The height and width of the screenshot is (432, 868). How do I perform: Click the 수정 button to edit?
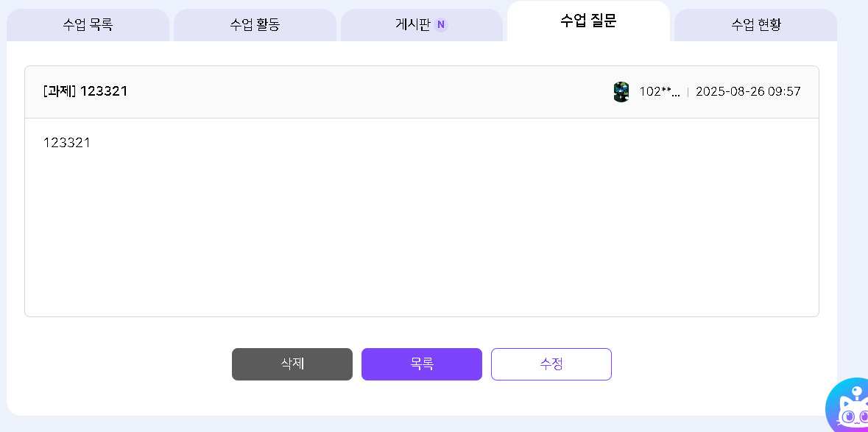click(x=551, y=364)
